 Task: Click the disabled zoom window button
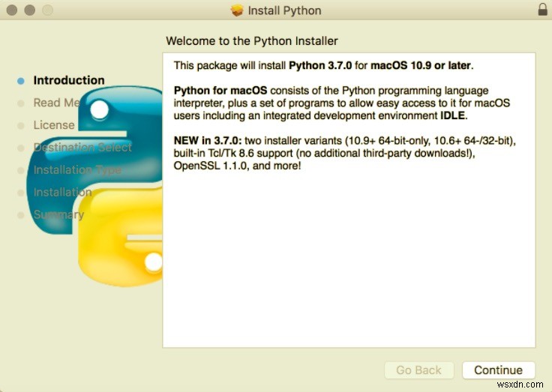point(47,10)
